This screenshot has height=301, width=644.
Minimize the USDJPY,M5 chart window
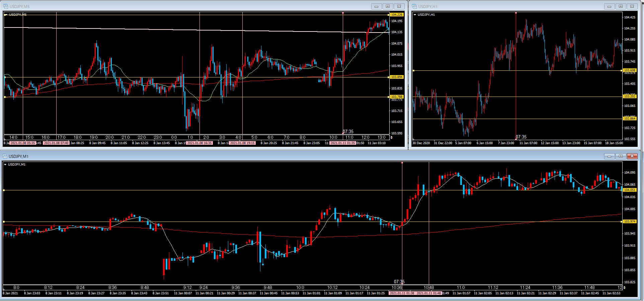376,6
